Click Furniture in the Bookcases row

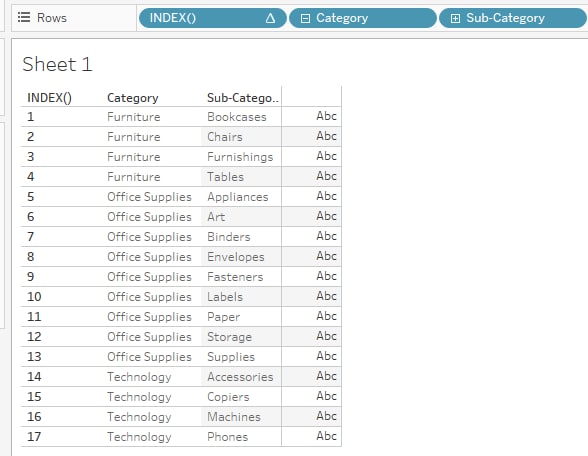point(134,117)
